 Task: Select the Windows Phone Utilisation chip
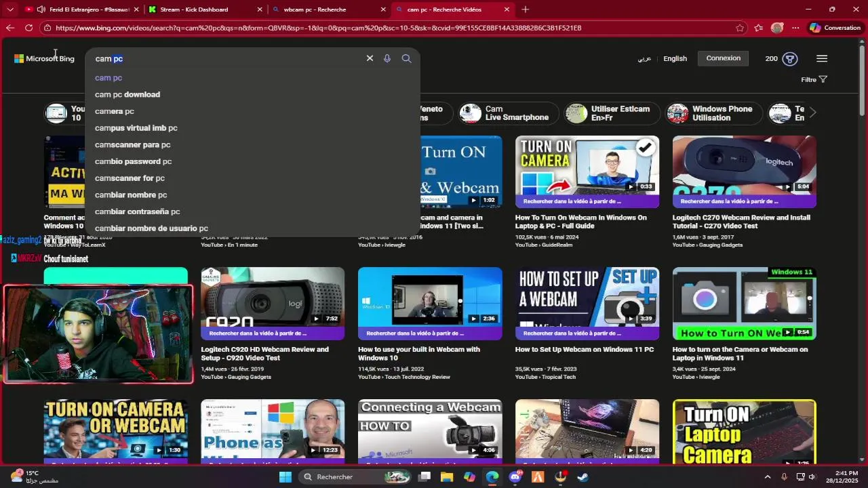(715, 113)
